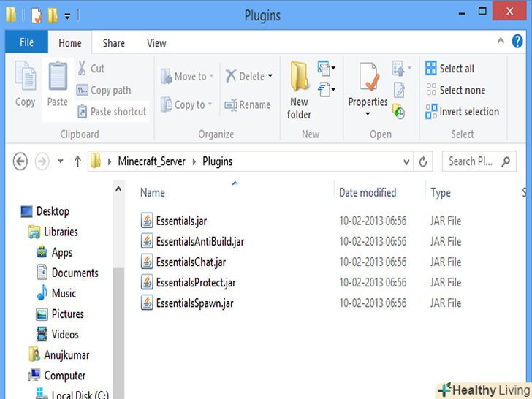Go back with the Back arrow
The height and width of the screenshot is (399, 532).
coord(20,161)
